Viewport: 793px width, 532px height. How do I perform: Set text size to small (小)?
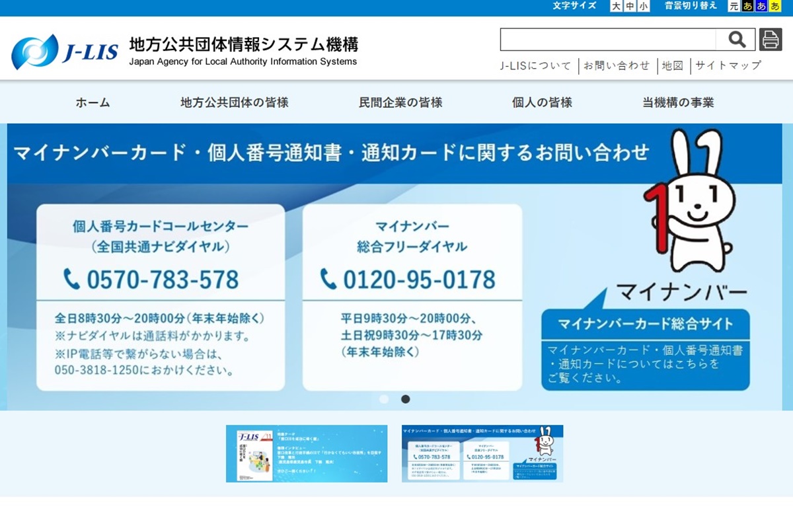pos(644,6)
